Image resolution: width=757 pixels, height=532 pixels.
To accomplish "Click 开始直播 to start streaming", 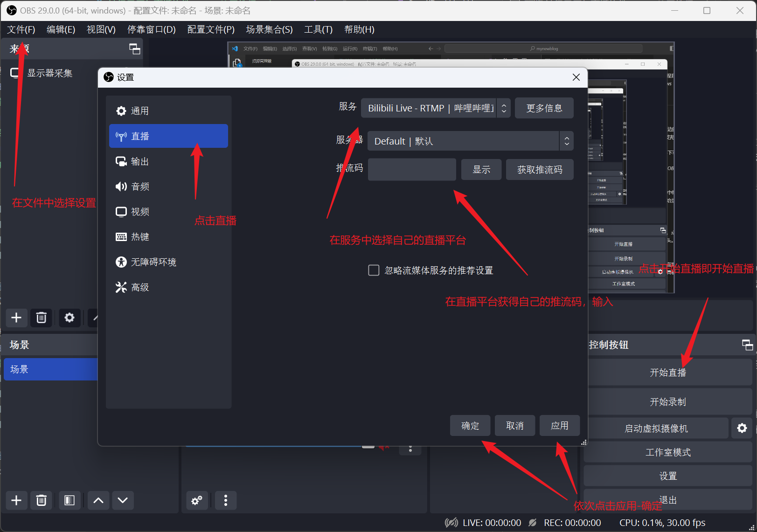I will pyautogui.click(x=668, y=373).
